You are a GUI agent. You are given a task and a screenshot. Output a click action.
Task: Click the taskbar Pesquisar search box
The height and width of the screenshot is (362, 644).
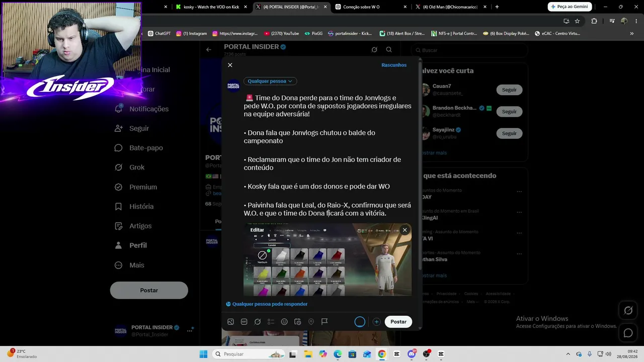click(249, 354)
